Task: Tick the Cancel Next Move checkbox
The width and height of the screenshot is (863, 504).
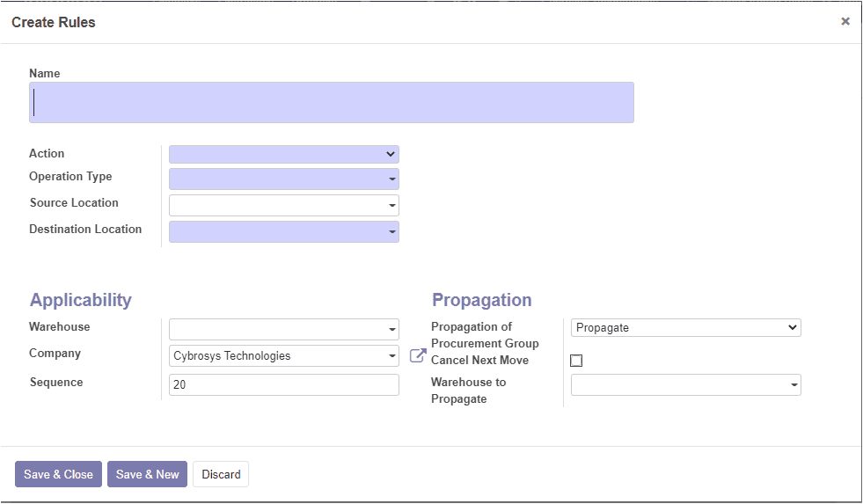Action: [576, 361]
